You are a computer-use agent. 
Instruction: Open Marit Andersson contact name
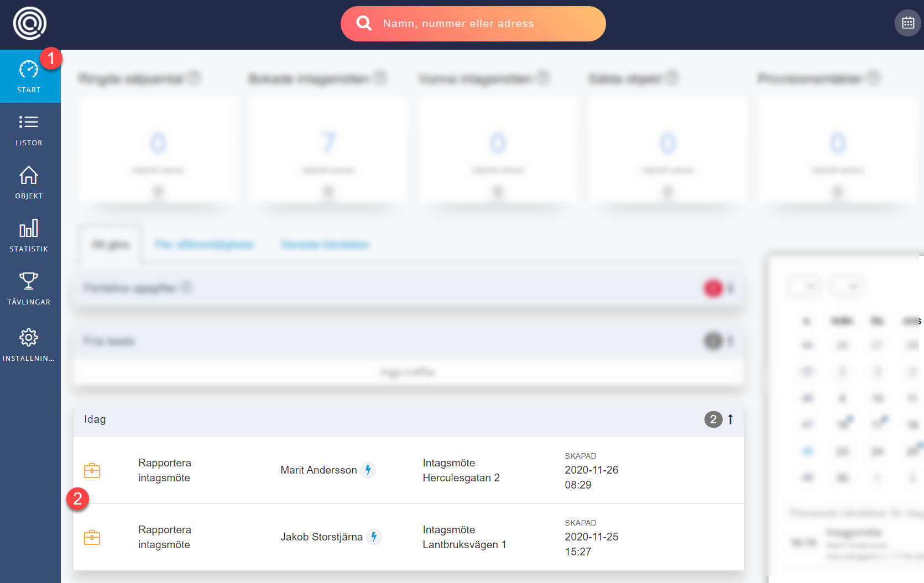pos(319,470)
